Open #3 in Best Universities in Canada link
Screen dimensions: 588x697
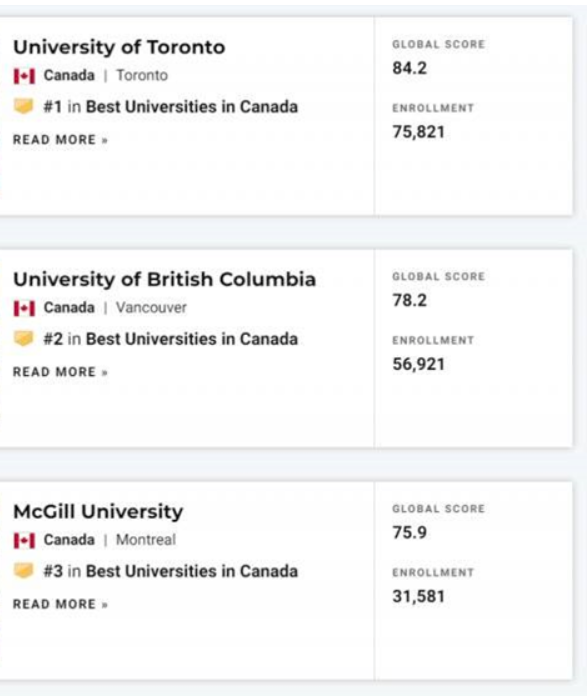[x=171, y=571]
